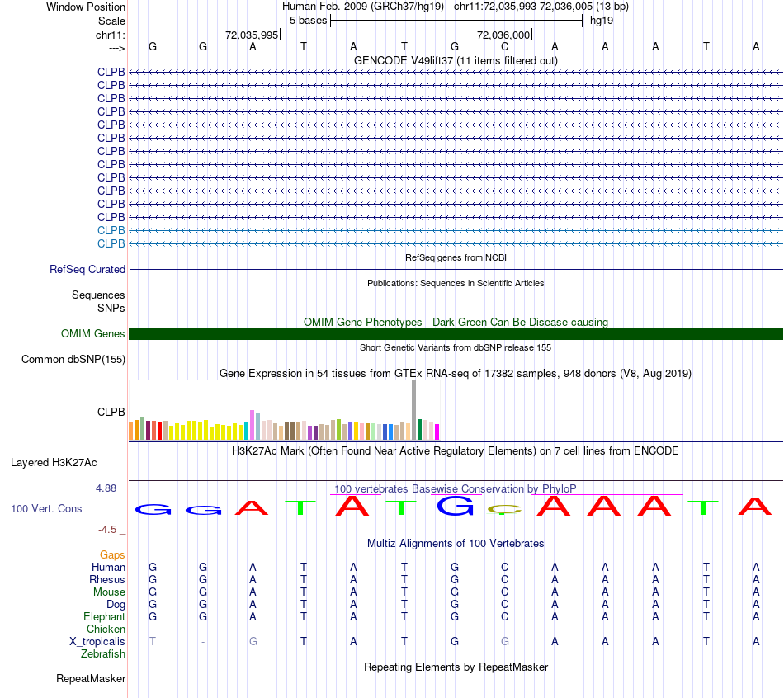Screen dimensions: 784x698
Task: Open RefSeq genes from NCBI title
Action: pyautogui.click(x=456, y=257)
